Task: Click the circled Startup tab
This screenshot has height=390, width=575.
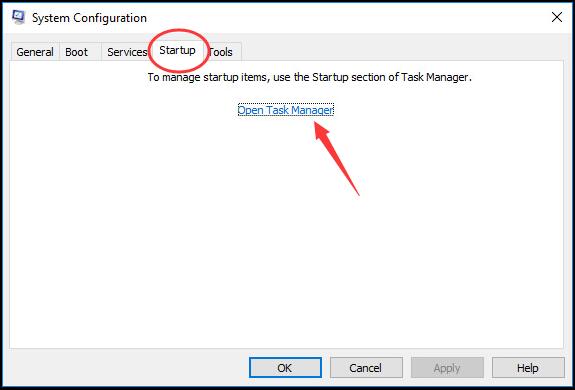Action: pyautogui.click(x=177, y=50)
